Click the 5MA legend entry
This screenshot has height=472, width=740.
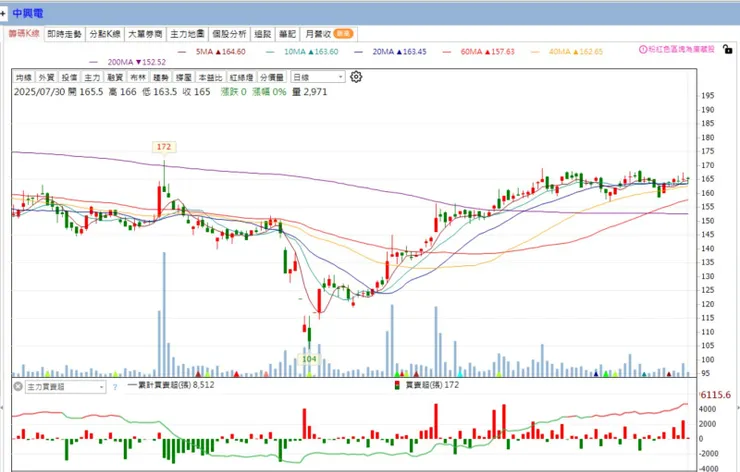212,51
